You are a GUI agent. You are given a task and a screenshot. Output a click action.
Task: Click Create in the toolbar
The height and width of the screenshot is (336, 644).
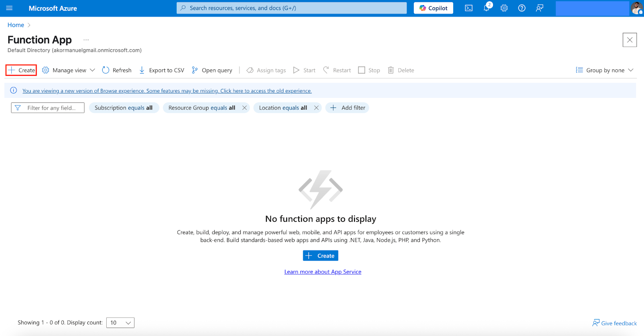click(21, 70)
